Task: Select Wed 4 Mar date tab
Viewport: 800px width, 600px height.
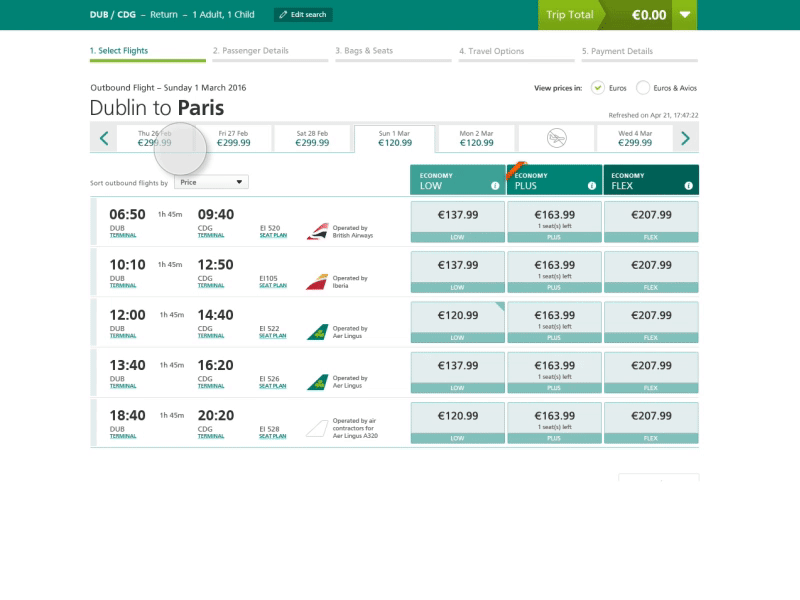Action: [635, 138]
